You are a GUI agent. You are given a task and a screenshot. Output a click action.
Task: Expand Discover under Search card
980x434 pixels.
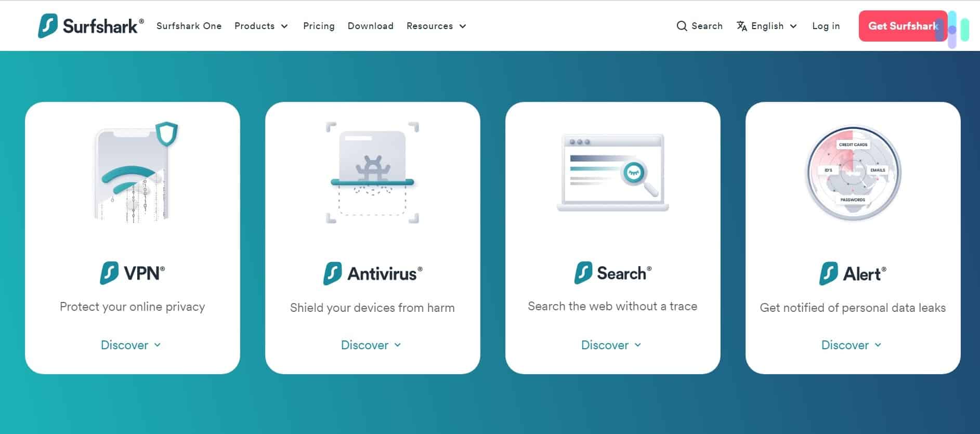(x=611, y=345)
